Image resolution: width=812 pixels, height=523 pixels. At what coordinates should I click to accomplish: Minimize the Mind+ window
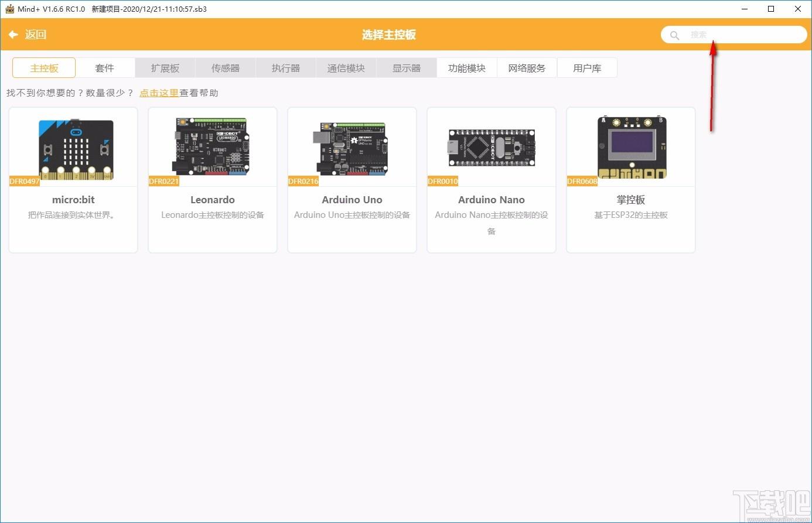[x=745, y=9]
